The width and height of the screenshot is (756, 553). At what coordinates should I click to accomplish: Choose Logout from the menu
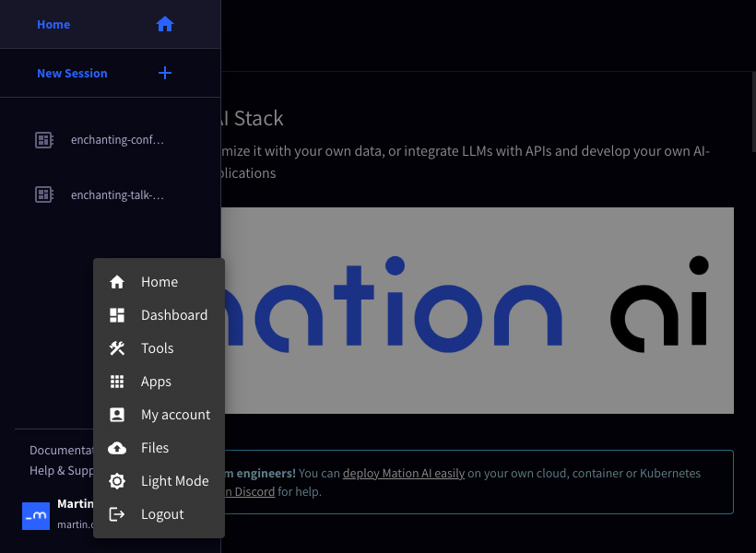(159, 514)
